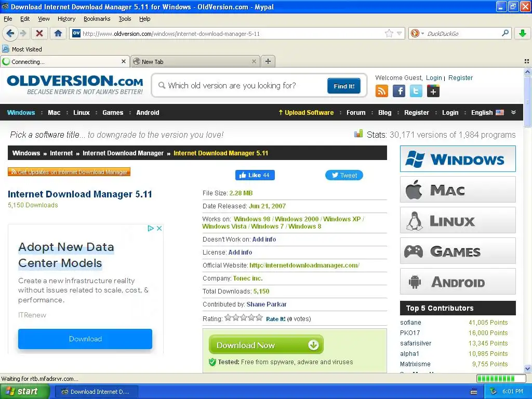This screenshot has width=532, height=399.
Task: Click Get Updates on Internet Download Manager
Action: [x=69, y=172]
